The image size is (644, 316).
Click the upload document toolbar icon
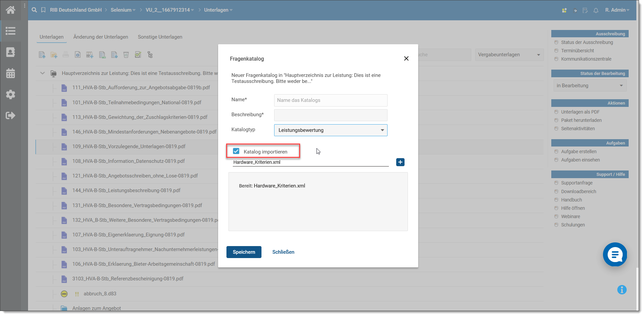(x=42, y=55)
